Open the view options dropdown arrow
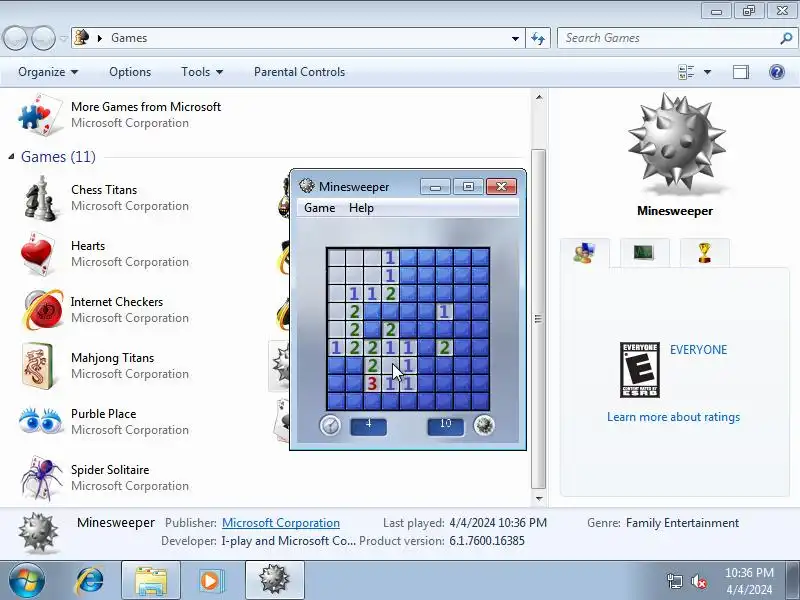 point(708,72)
